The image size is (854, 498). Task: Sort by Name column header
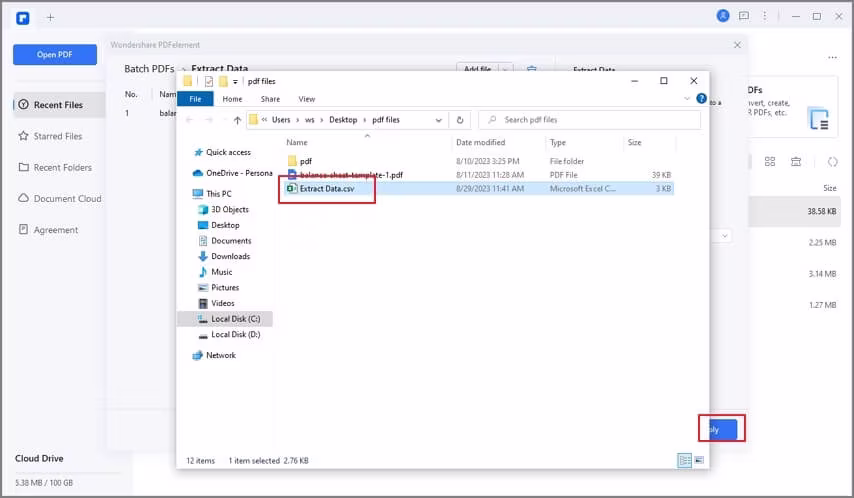click(297, 142)
